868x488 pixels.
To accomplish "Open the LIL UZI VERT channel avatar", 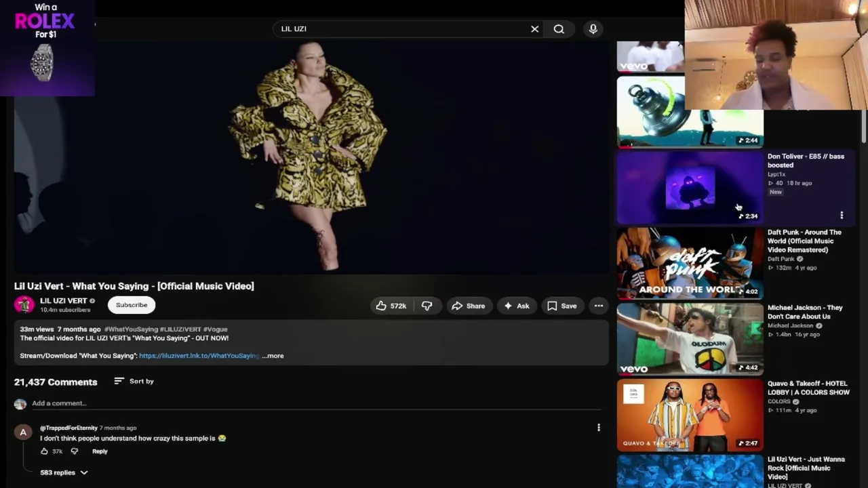I will pyautogui.click(x=24, y=305).
